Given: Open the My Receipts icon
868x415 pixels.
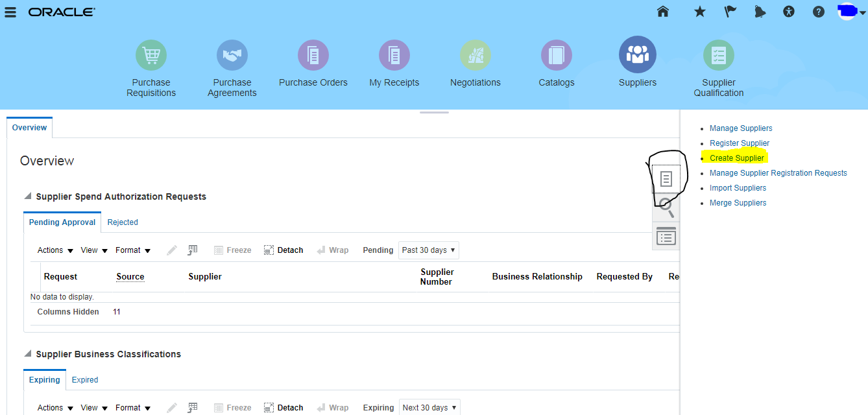Looking at the screenshot, I should (394, 54).
